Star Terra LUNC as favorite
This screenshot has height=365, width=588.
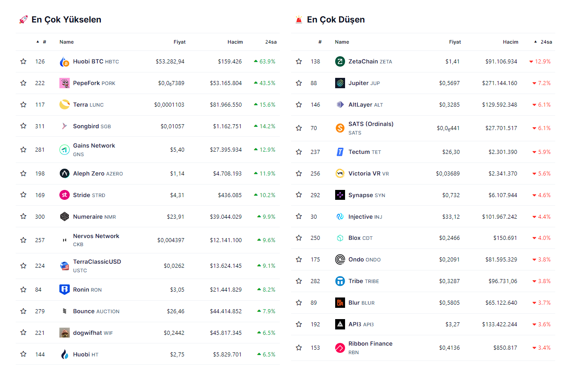pyautogui.click(x=23, y=105)
